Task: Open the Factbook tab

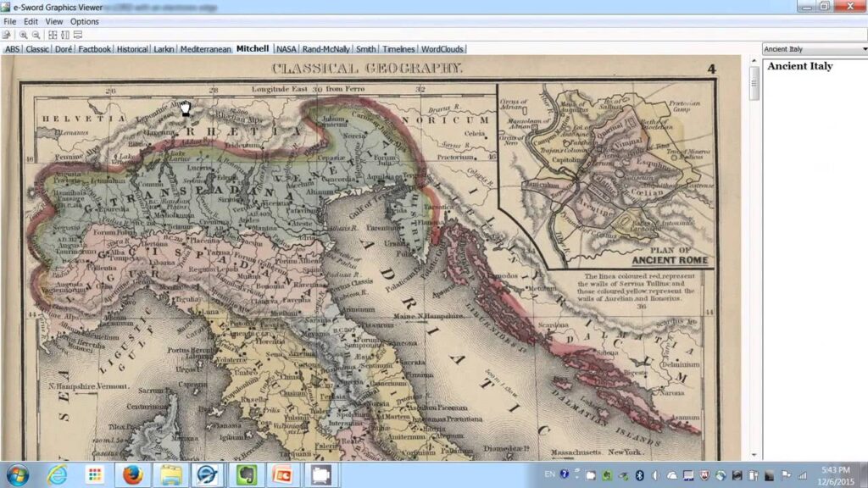Action: 95,49
